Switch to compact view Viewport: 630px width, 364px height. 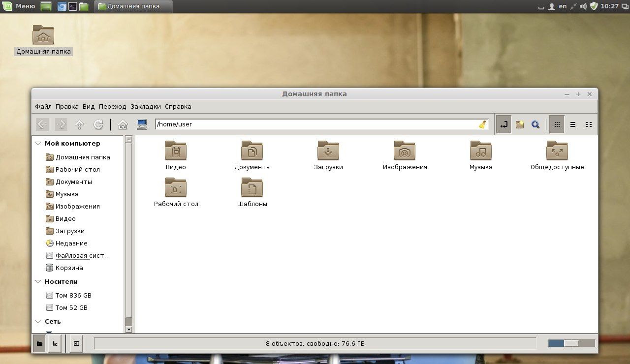click(x=589, y=124)
